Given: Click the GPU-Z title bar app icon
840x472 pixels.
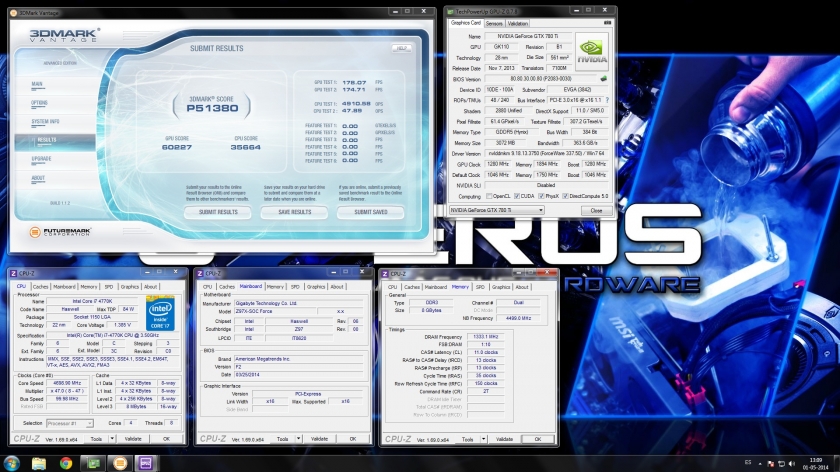Looking at the screenshot, I should 451,11.
